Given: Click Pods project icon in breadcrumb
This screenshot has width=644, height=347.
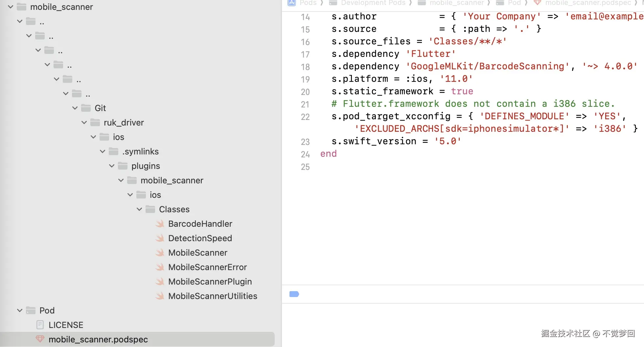Looking at the screenshot, I should tap(292, 3).
